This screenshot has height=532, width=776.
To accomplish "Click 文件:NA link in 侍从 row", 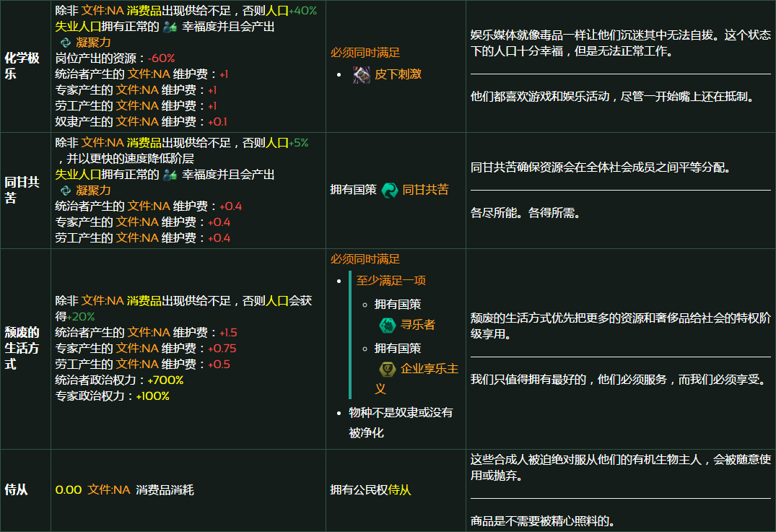I will [x=109, y=490].
